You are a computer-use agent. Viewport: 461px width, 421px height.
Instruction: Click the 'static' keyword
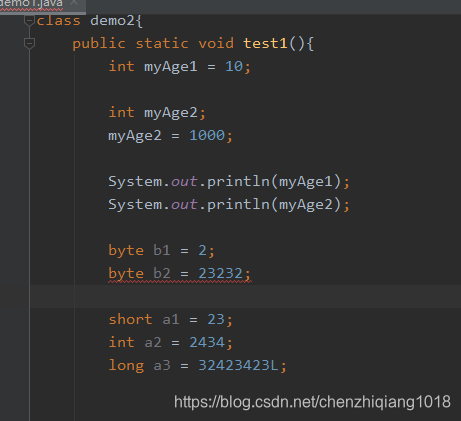pyautogui.click(x=162, y=43)
